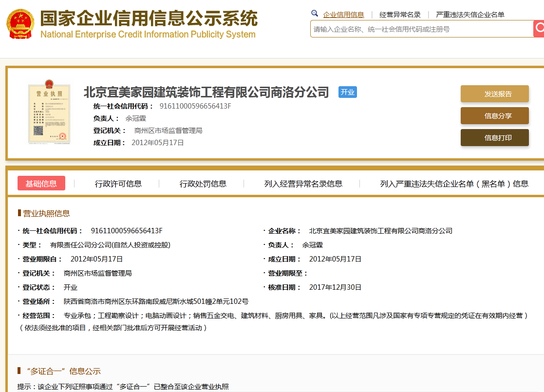Click the magnifier icon beside 企业信用信息
This screenshot has width=544, height=392.
pos(315,14)
